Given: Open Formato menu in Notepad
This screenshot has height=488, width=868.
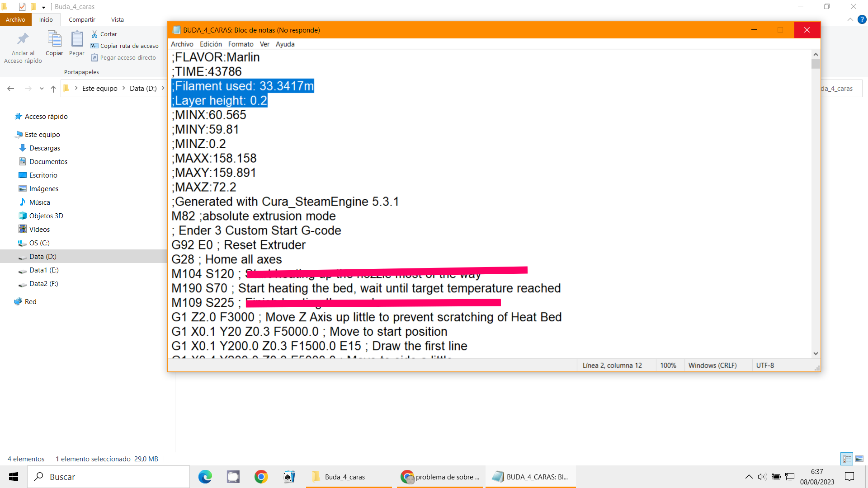Looking at the screenshot, I should click(241, 44).
